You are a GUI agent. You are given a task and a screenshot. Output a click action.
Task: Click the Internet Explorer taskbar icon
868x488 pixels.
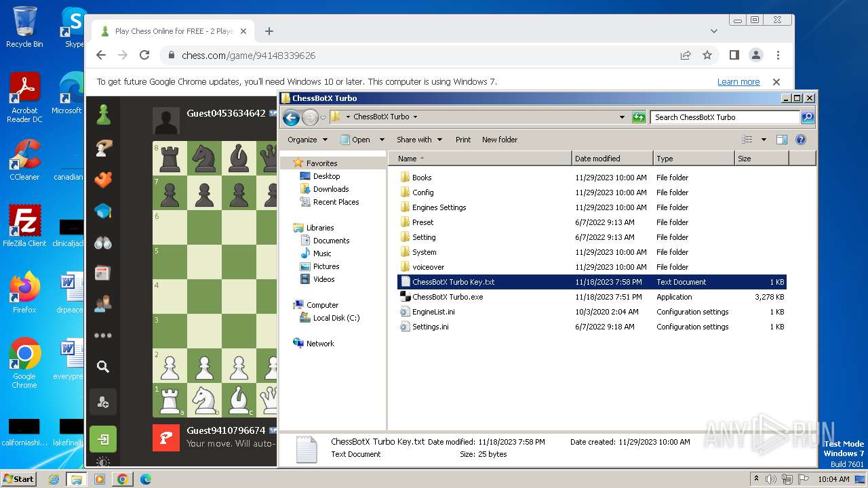(x=54, y=479)
